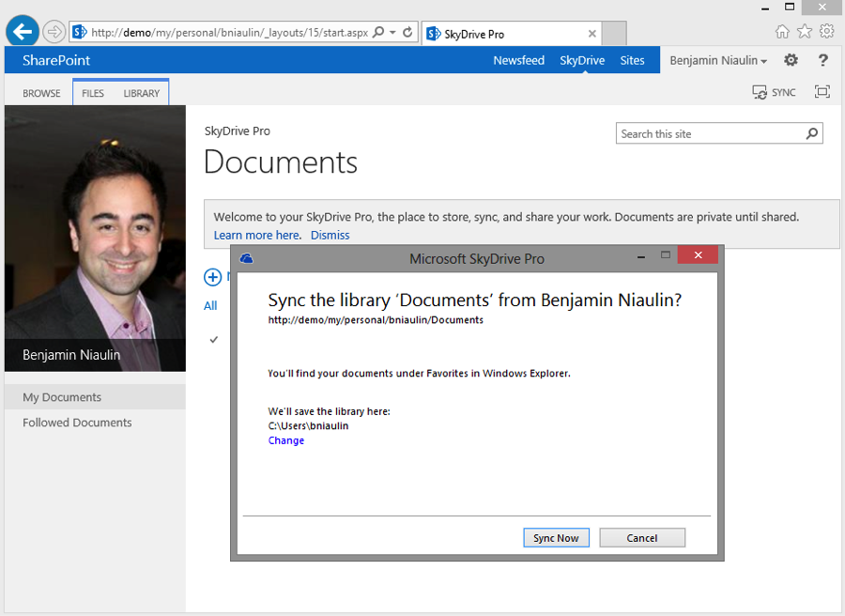
Task: Click the SkyDrive Pro site title text
Action: (x=238, y=131)
